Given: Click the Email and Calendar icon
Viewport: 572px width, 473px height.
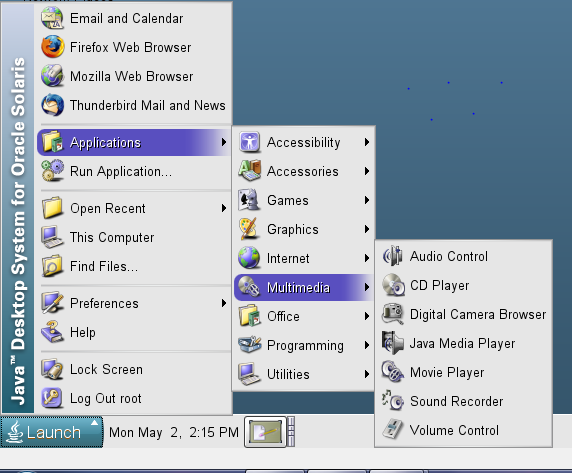Looking at the screenshot, I should point(52,18).
